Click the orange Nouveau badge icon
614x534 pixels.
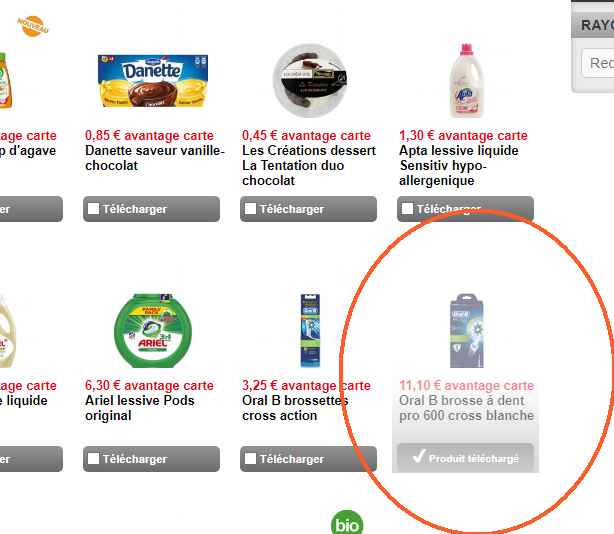[33, 26]
